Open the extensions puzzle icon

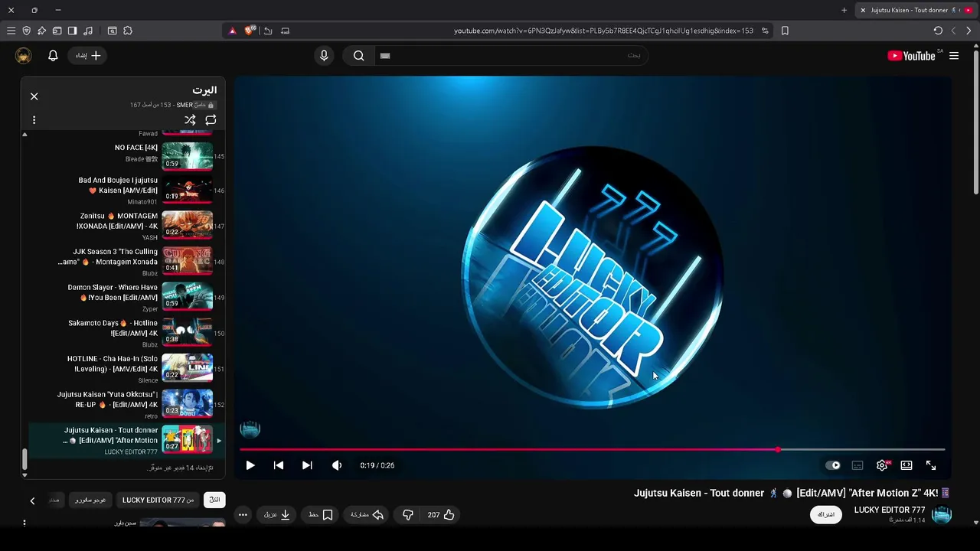pyautogui.click(x=128, y=31)
